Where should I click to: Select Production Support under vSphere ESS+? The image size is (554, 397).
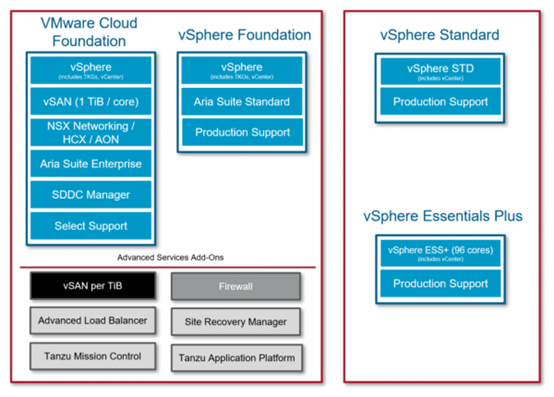pos(441,283)
